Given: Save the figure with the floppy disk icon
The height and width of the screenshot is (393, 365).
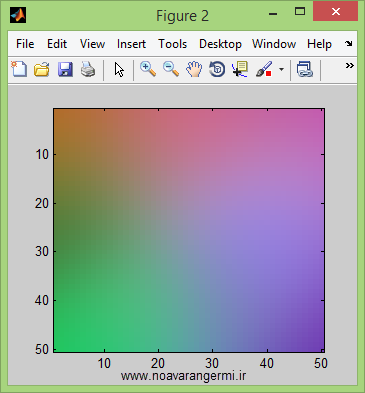Looking at the screenshot, I should 65,70.
